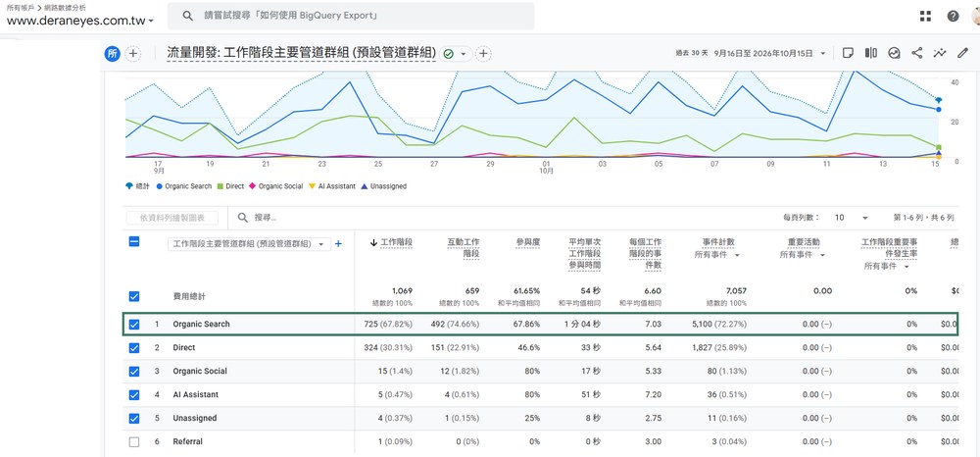The width and height of the screenshot is (980, 457).
Task: Open 工作階段重要事件發生率 所有事件 dropdown
Action: point(887,267)
